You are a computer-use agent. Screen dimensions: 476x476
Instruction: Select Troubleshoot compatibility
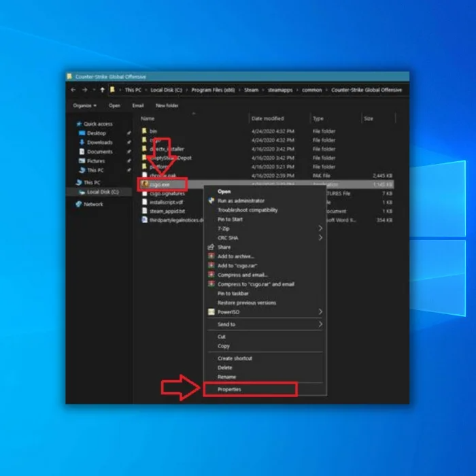coord(248,210)
